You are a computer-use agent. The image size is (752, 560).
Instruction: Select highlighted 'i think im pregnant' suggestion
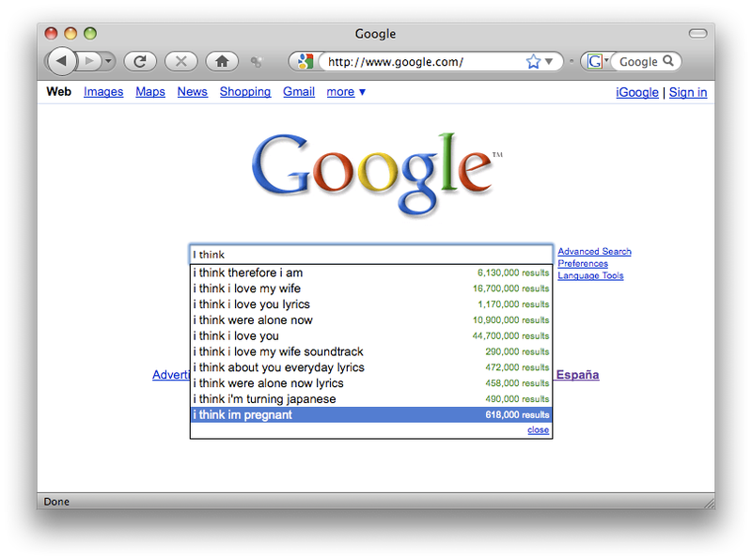click(x=371, y=414)
